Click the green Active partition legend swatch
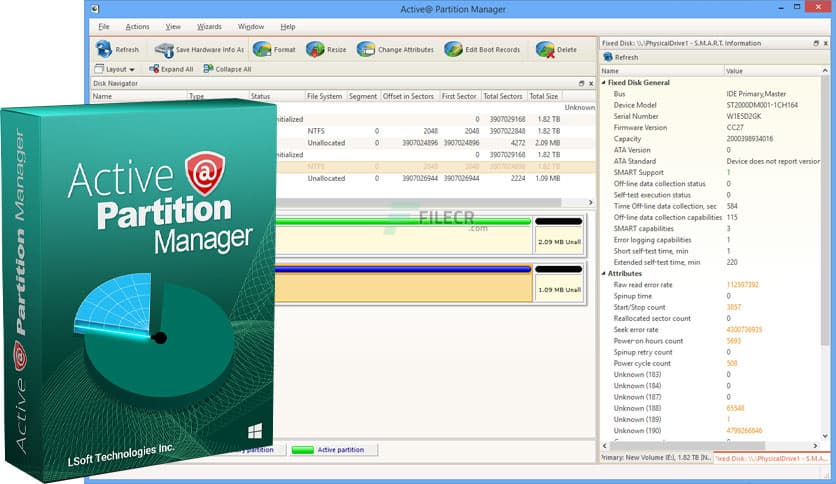This screenshot has width=836, height=484. 303,450
